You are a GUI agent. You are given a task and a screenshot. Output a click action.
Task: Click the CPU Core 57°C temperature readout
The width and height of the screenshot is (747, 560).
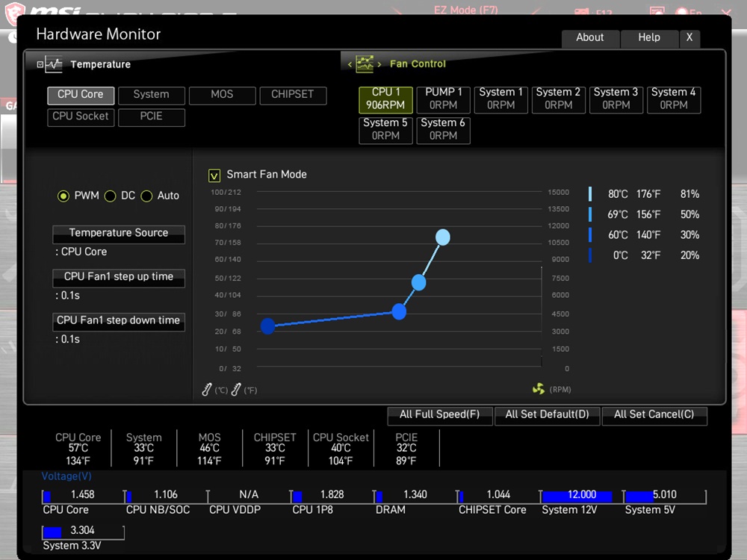click(x=78, y=449)
